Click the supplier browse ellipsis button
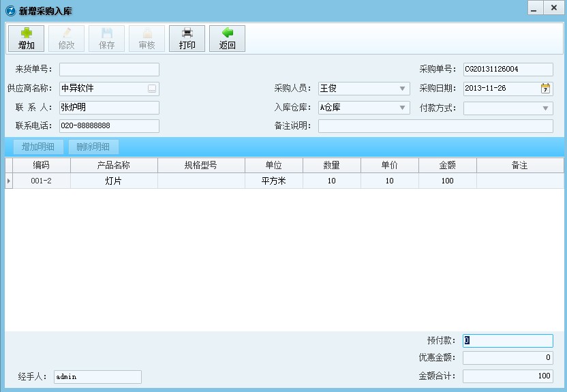The image size is (567, 392). point(152,89)
